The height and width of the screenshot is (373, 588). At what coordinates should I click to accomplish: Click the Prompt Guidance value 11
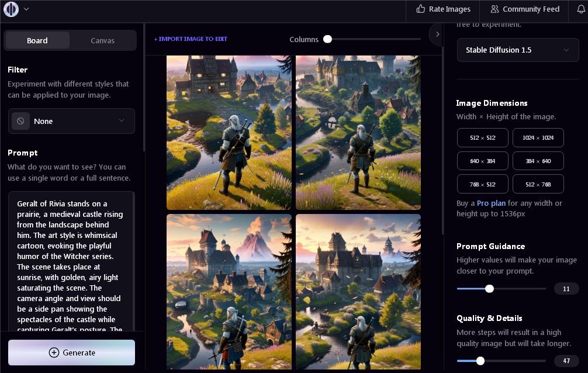click(566, 289)
